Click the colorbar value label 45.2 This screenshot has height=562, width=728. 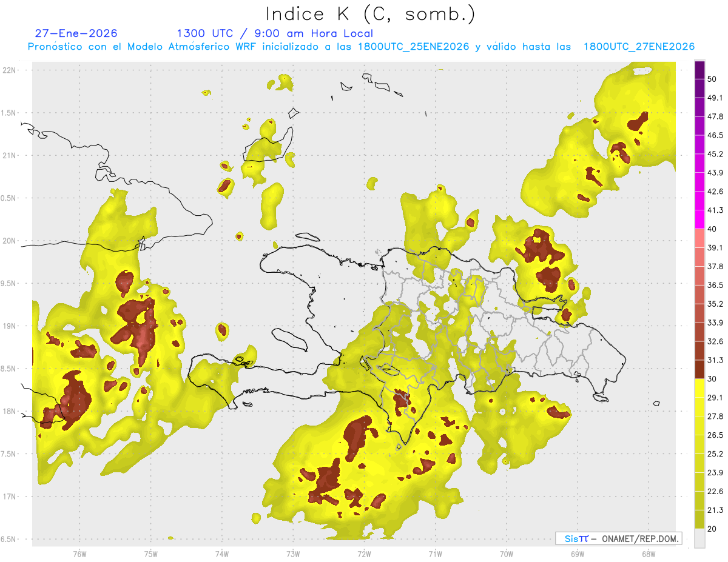[x=715, y=154]
